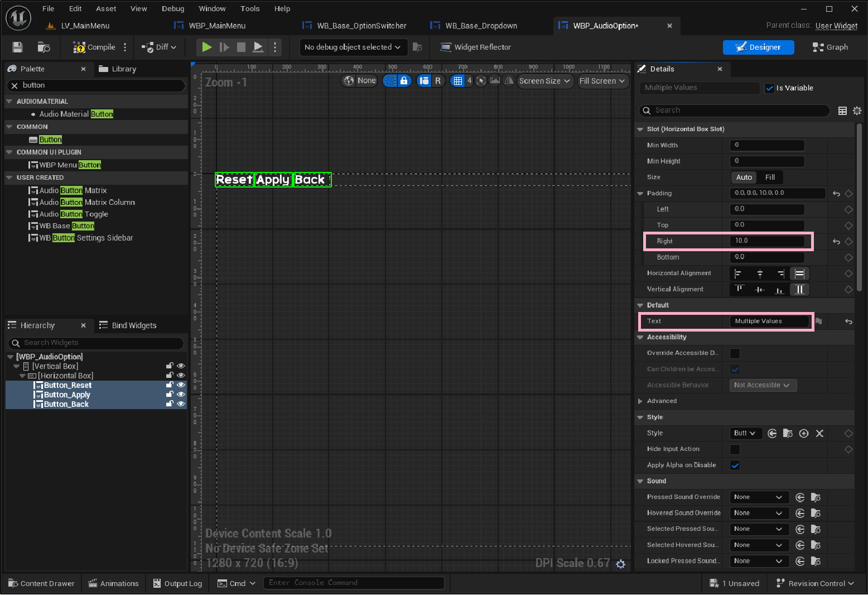This screenshot has height=595, width=868.
Task: Open Content Drawer
Action: point(42,584)
